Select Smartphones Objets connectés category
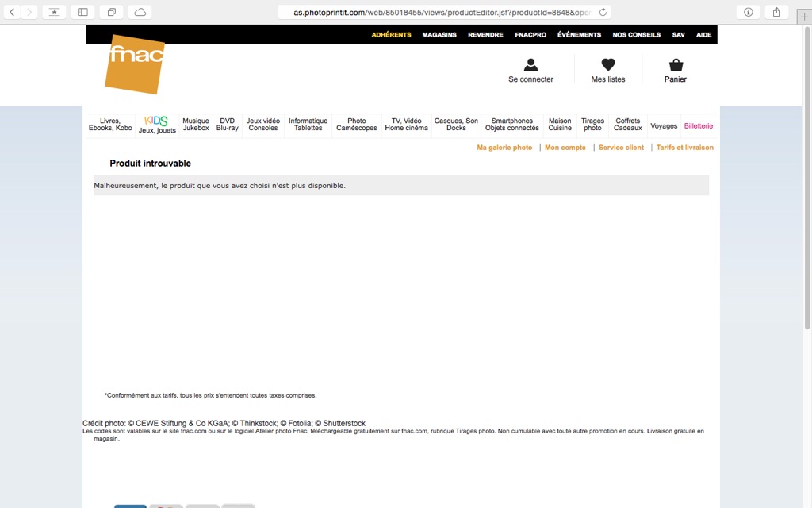Viewport: 812px width, 508px height. click(x=512, y=125)
